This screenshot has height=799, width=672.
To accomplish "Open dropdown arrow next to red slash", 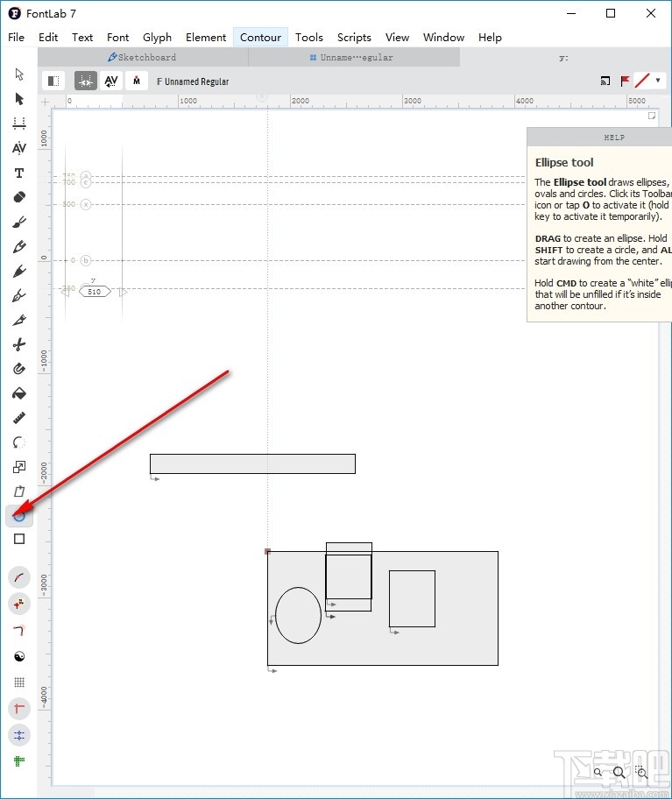I will coord(658,81).
